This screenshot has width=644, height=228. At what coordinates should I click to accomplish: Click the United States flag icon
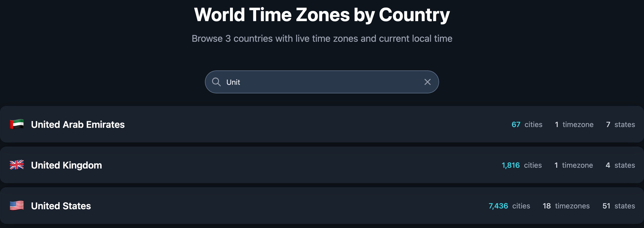[x=17, y=206]
